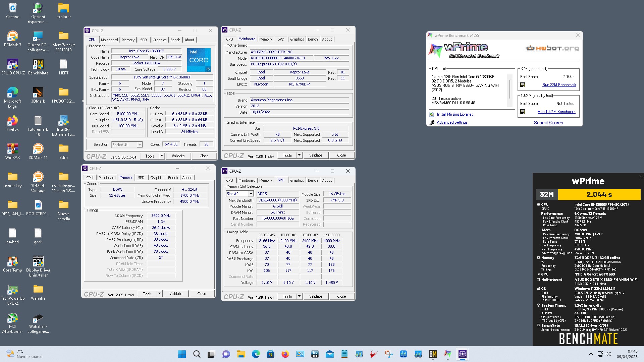The width and height of the screenshot is (644, 362).
Task: Click HWBOT.org logo in wPrime
Action: (552, 48)
